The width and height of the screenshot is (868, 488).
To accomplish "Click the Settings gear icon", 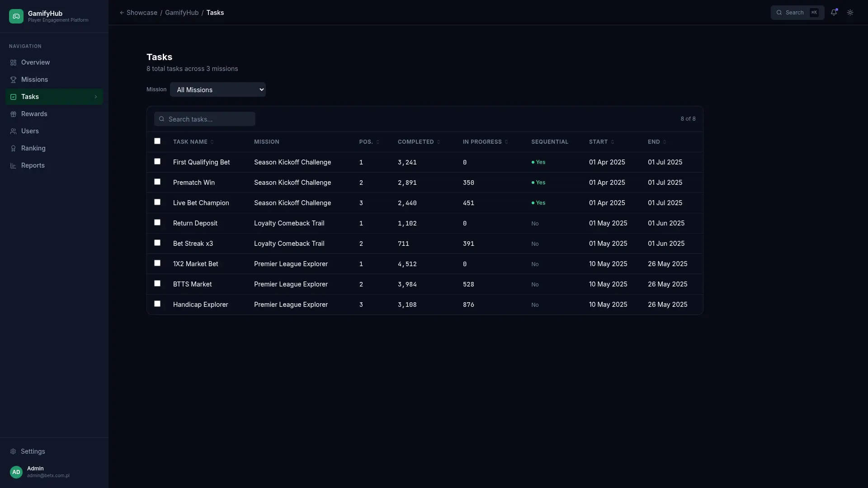I will point(13,451).
